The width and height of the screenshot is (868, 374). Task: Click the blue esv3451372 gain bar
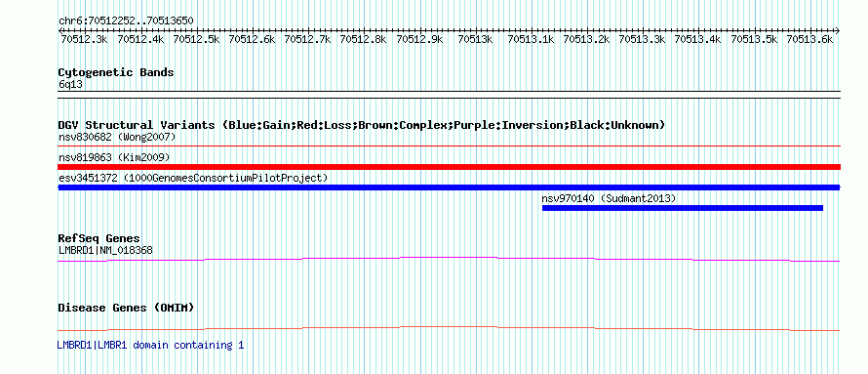[x=450, y=187]
